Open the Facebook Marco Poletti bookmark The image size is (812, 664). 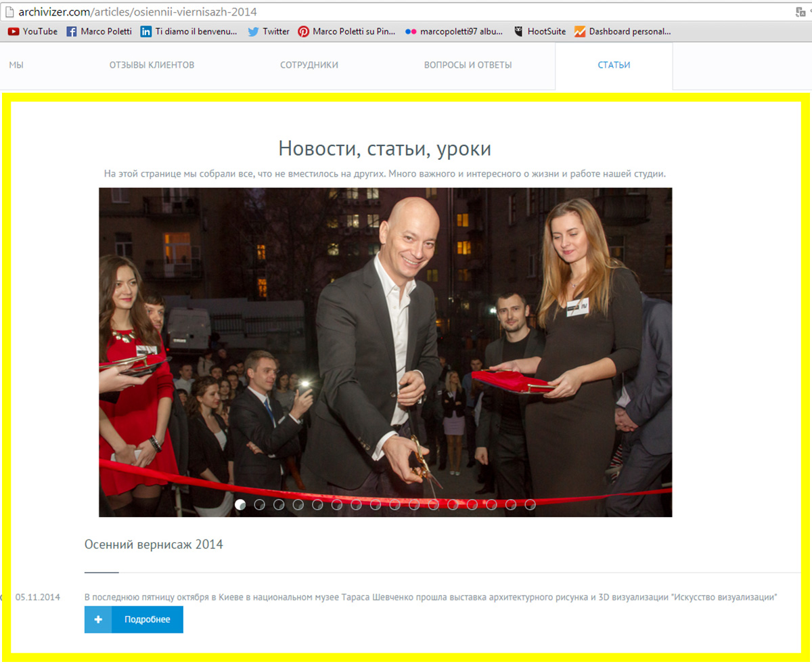99,31
